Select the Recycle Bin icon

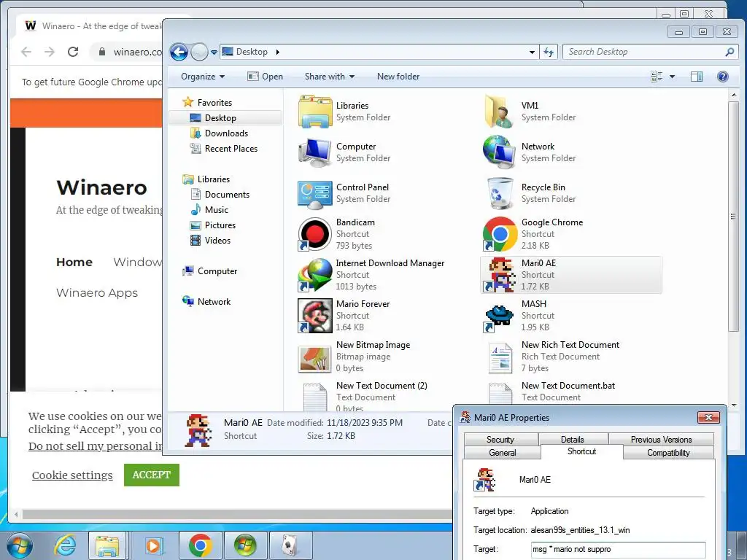pos(500,193)
